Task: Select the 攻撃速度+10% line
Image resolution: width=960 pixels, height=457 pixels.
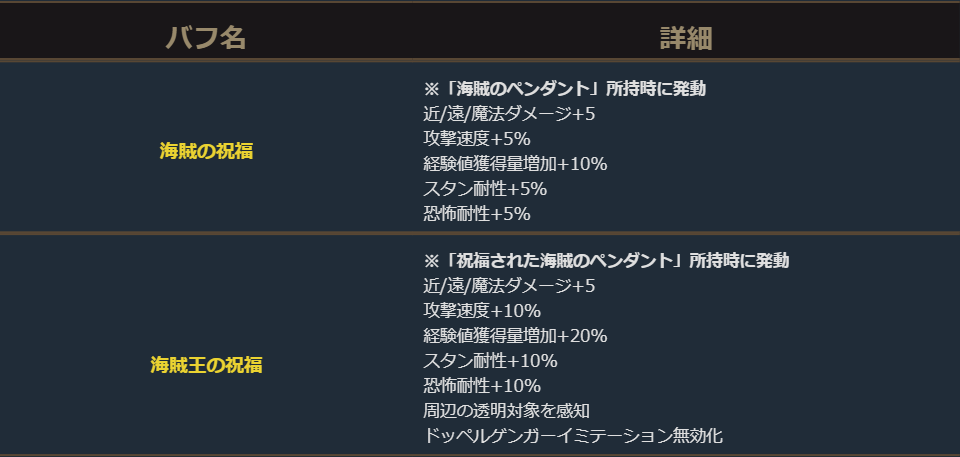Action: [481, 311]
